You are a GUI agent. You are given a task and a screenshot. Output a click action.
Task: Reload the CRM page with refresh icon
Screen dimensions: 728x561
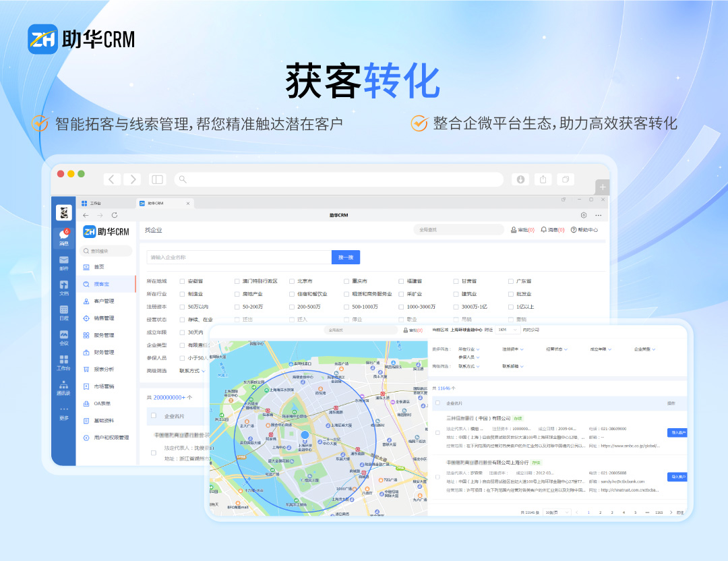point(114,215)
